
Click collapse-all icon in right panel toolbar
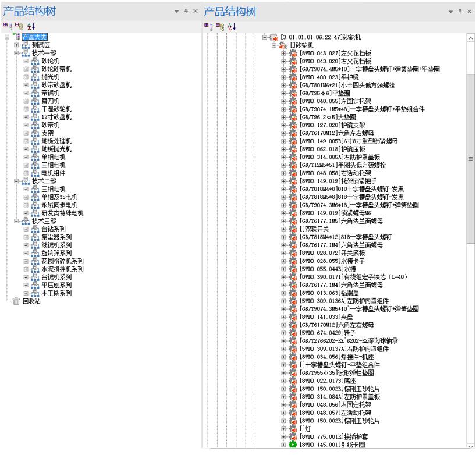(220, 27)
